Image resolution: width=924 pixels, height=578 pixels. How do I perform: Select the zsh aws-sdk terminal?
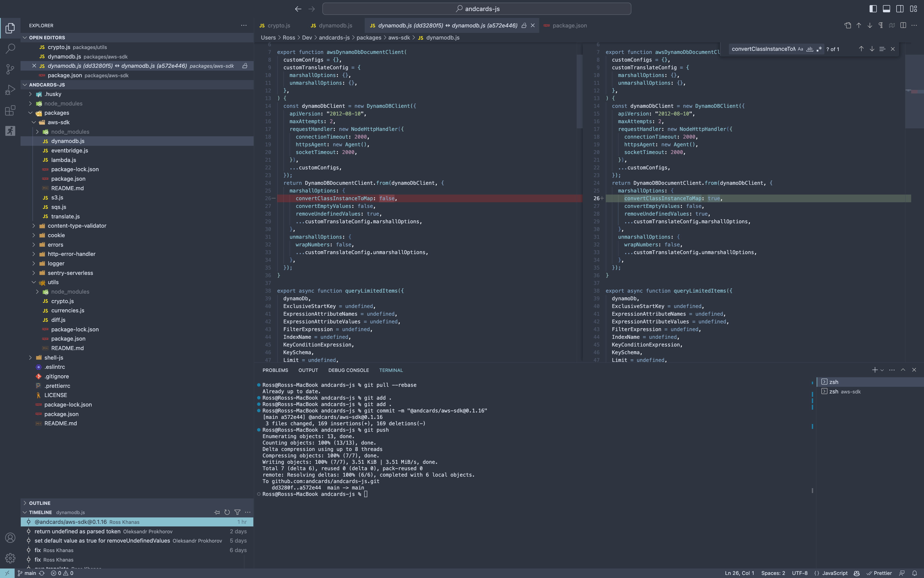[844, 391]
